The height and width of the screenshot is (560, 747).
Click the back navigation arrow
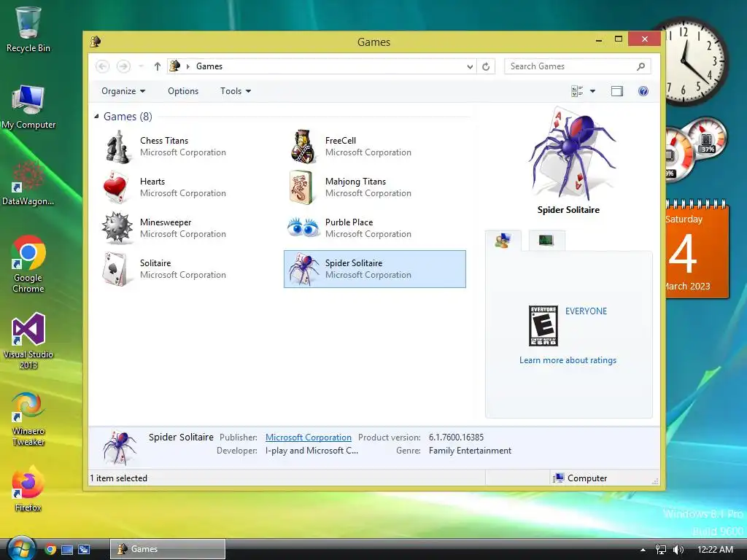[x=102, y=66]
